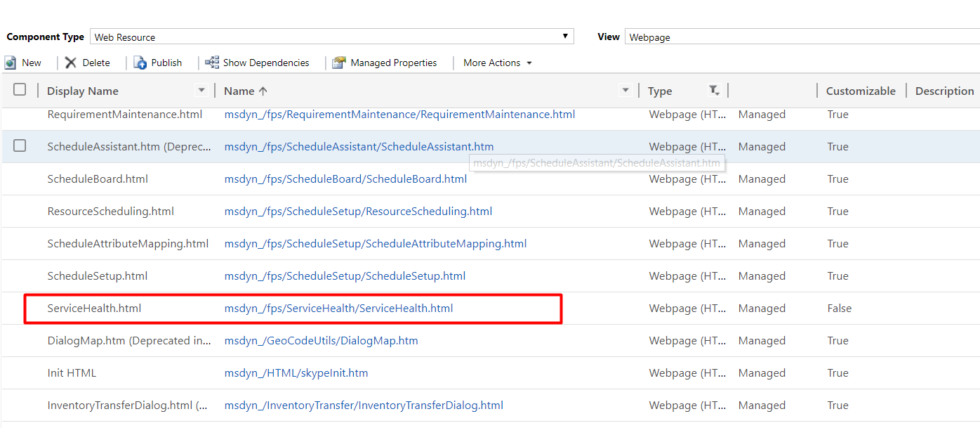Viewport: 980px width, 428px height.
Task: Click the Delete X icon
Action: pyautogui.click(x=71, y=63)
